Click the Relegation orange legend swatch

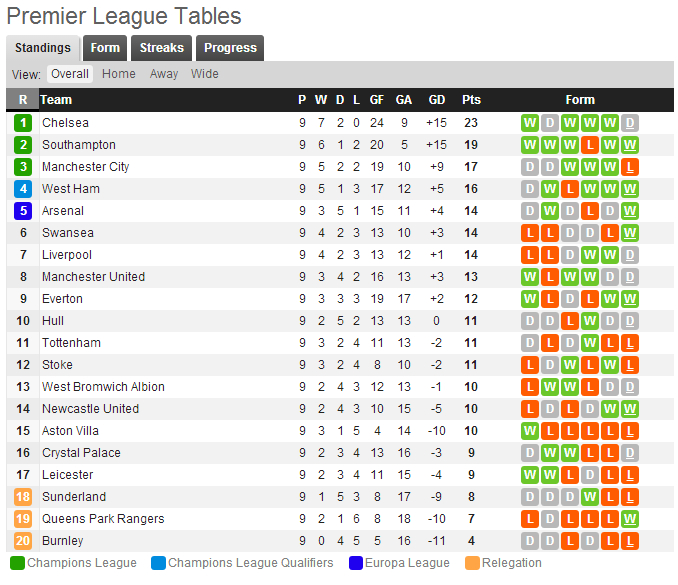(x=472, y=563)
